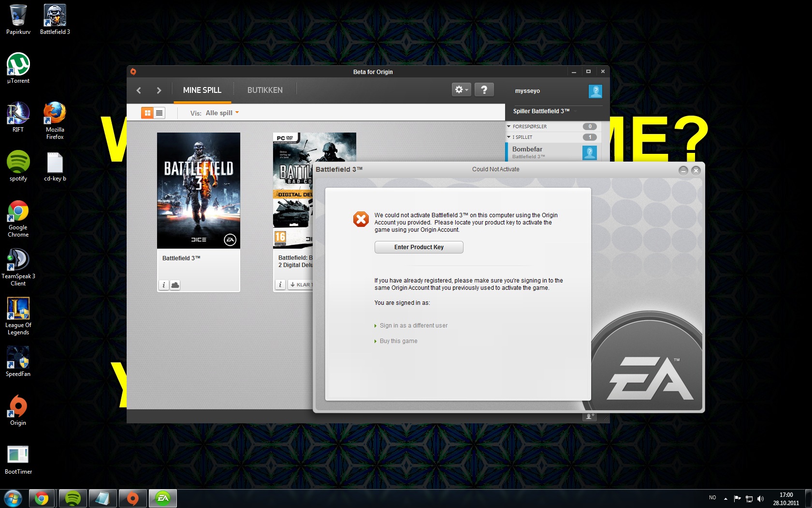Viewport: 812px width, 508px height.
Task: Open the SpeedFan desktop shortcut
Action: click(x=18, y=361)
